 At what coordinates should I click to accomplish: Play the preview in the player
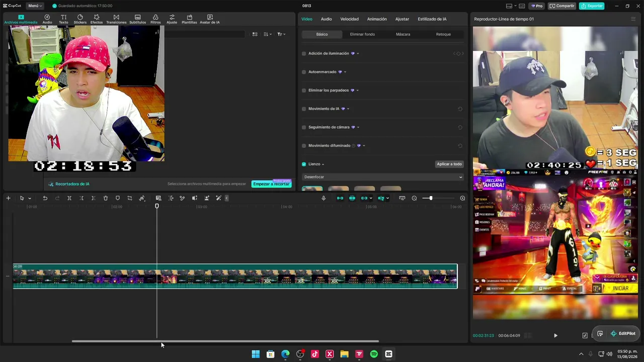(x=555, y=335)
